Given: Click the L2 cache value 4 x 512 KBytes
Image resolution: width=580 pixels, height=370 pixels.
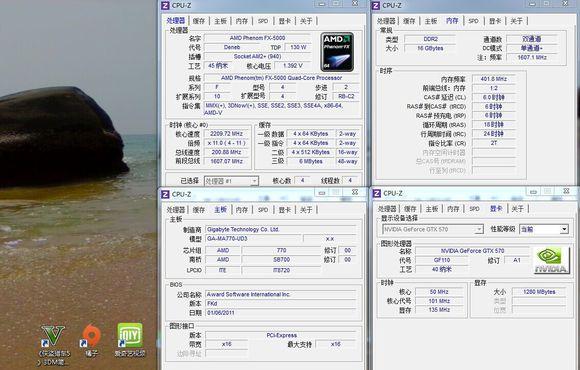Looking at the screenshot, I should pyautogui.click(x=311, y=152).
